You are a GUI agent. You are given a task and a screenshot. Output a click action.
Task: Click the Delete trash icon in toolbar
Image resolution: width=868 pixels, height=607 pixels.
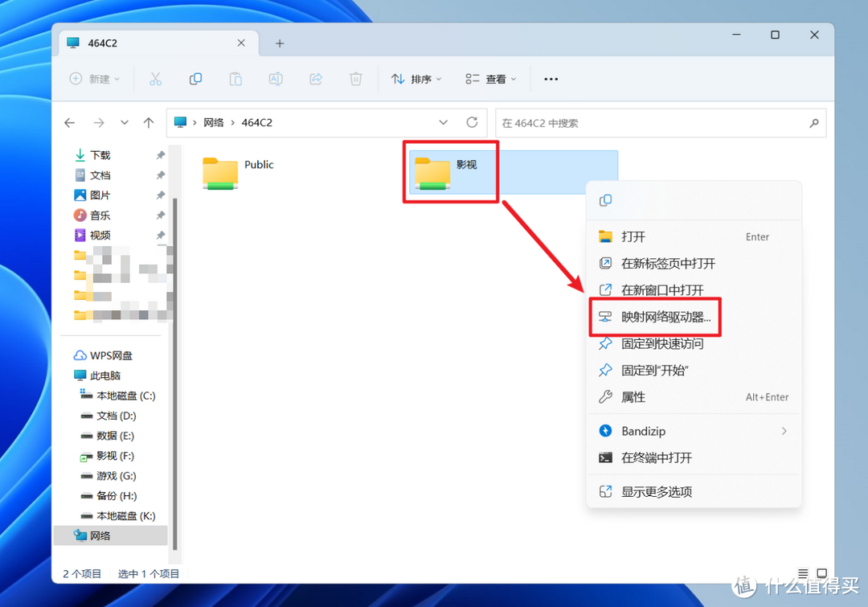[x=355, y=80]
